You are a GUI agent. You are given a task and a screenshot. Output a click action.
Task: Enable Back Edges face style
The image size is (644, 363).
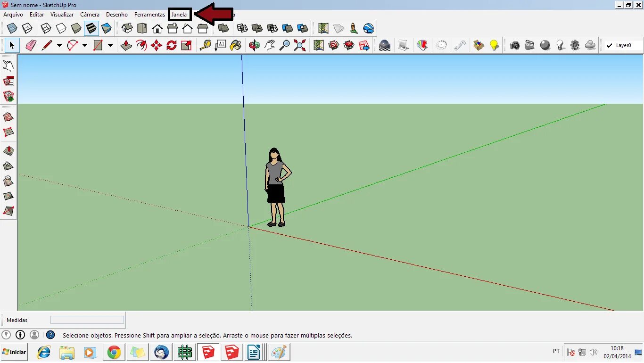click(27, 28)
